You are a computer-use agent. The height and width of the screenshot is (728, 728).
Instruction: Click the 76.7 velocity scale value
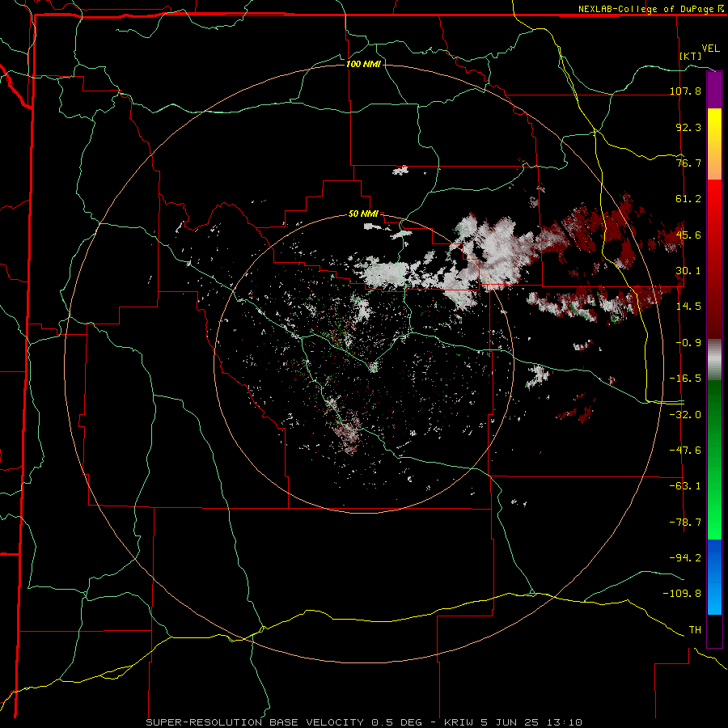point(688,163)
